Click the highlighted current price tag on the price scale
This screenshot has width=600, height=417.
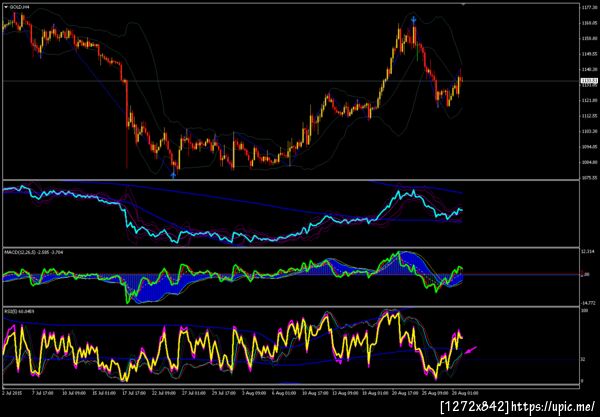[x=587, y=80]
